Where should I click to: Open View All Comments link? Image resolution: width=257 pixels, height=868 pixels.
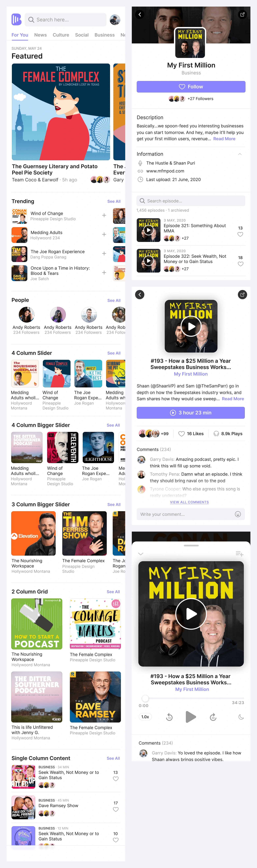coord(189,502)
